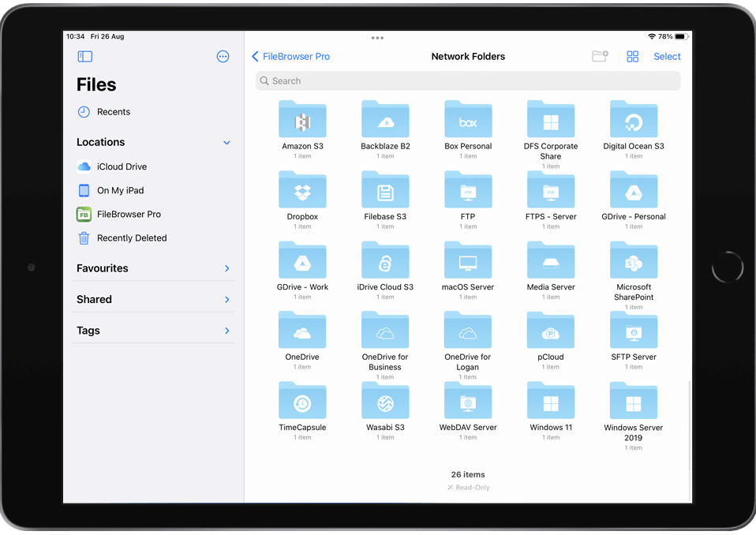Click the folder list scrollbar
This screenshot has height=535, width=756.
click(690, 426)
